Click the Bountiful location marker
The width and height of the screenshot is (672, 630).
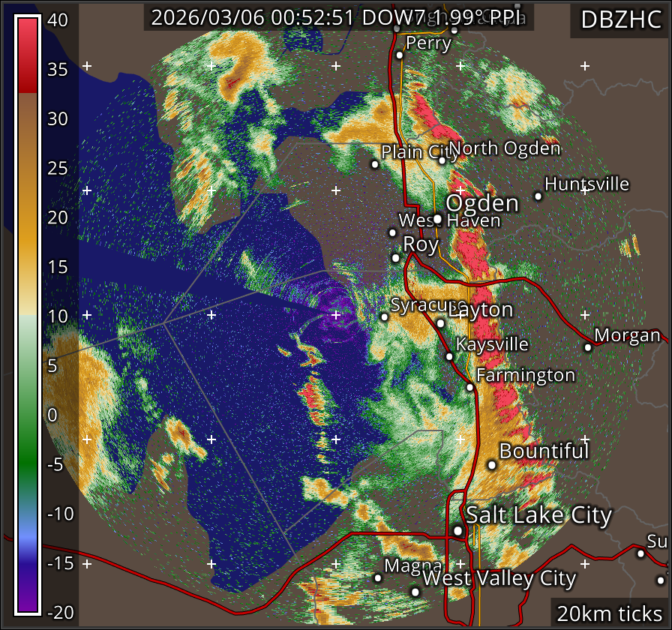[x=492, y=465]
